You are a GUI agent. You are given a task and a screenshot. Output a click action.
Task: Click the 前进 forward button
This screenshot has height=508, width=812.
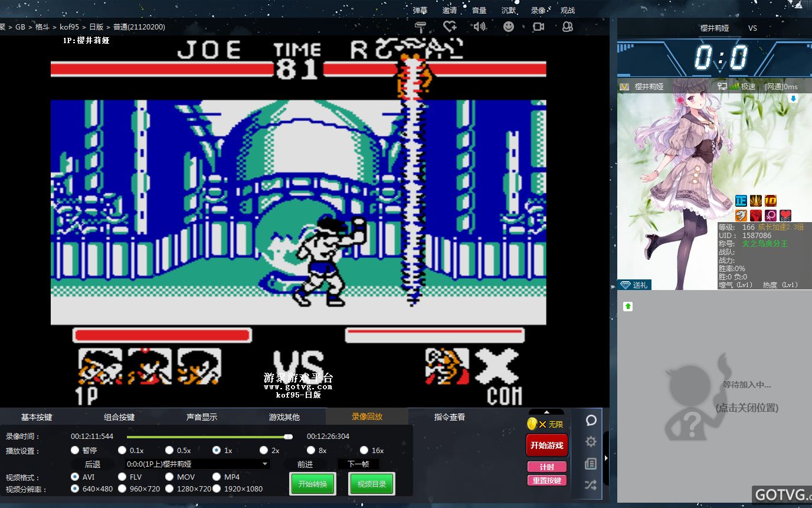[305, 464]
